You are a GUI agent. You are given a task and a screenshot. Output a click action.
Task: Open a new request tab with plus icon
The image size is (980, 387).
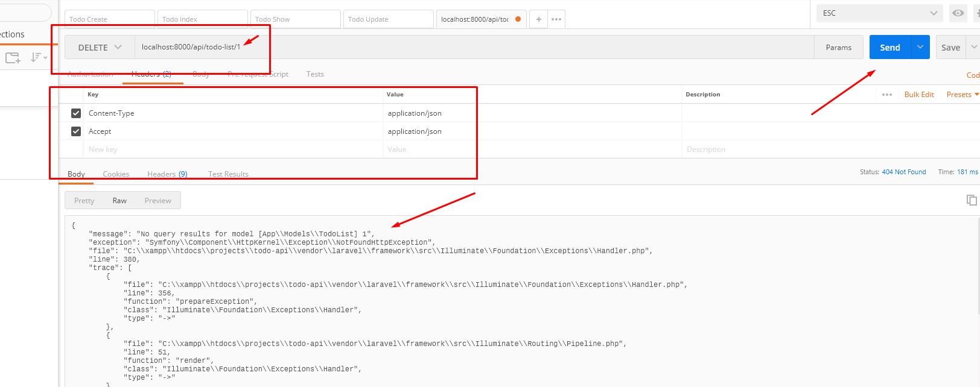click(x=539, y=19)
